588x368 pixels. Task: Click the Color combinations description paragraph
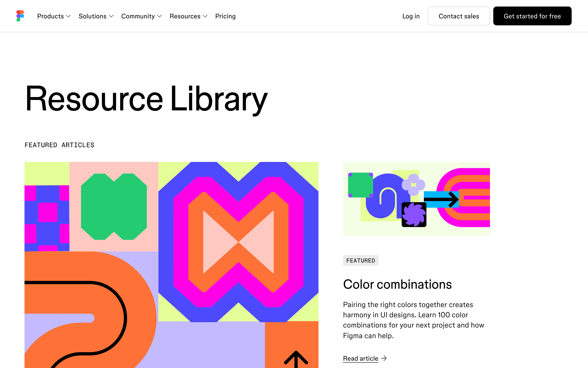(x=414, y=320)
